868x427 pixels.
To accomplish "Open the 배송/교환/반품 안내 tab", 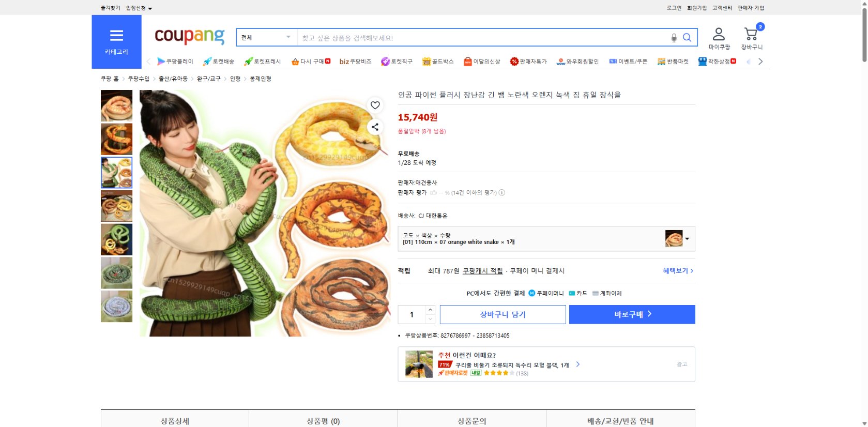I will tap(620, 421).
